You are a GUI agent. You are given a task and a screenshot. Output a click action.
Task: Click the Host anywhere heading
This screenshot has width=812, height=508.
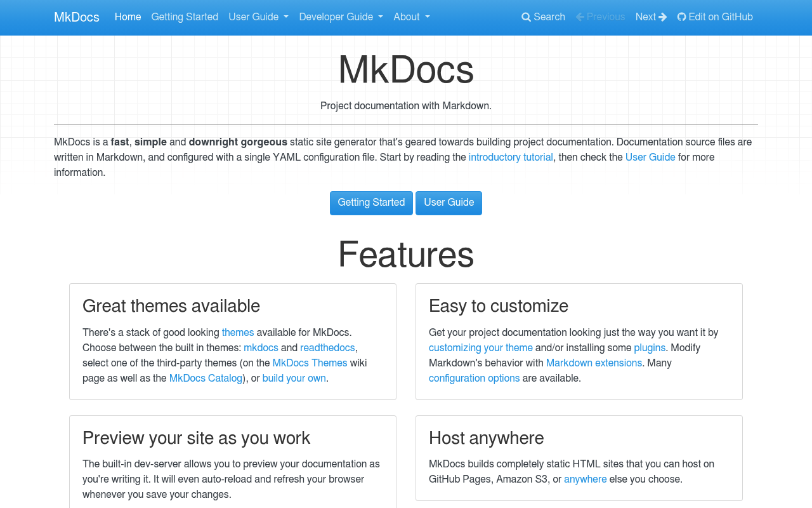487,438
